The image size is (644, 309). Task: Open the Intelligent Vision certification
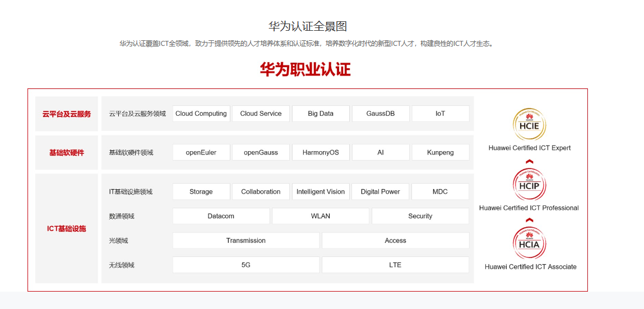[x=321, y=191]
